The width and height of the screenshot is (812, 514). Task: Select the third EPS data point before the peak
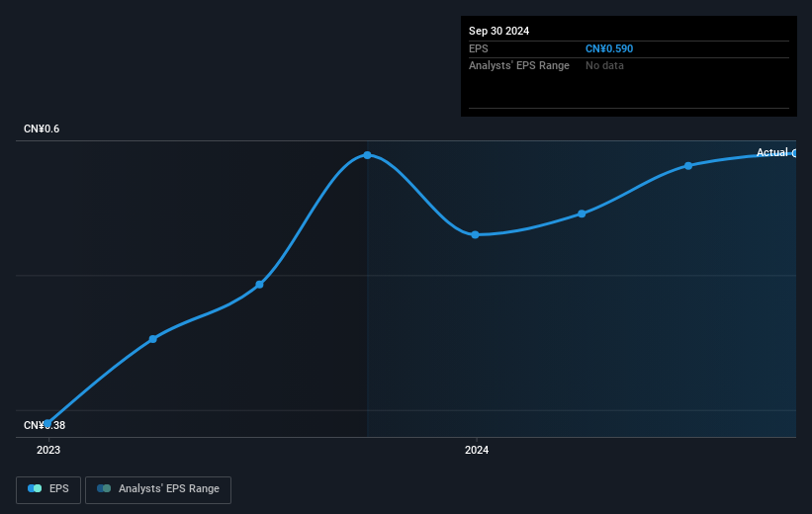point(259,285)
